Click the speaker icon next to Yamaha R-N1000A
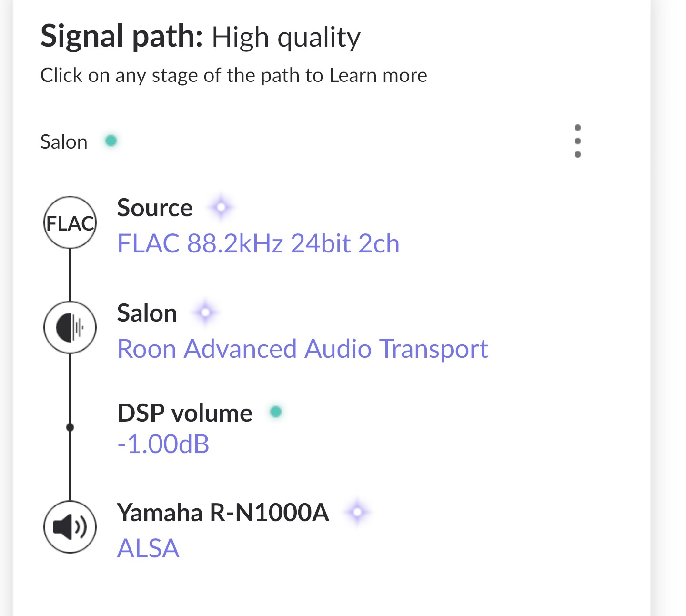 point(71,526)
